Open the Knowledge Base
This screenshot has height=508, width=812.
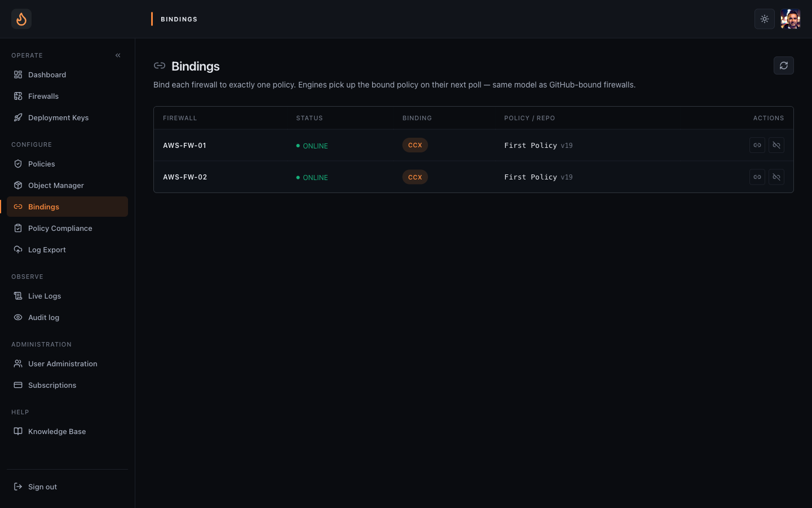(67, 431)
